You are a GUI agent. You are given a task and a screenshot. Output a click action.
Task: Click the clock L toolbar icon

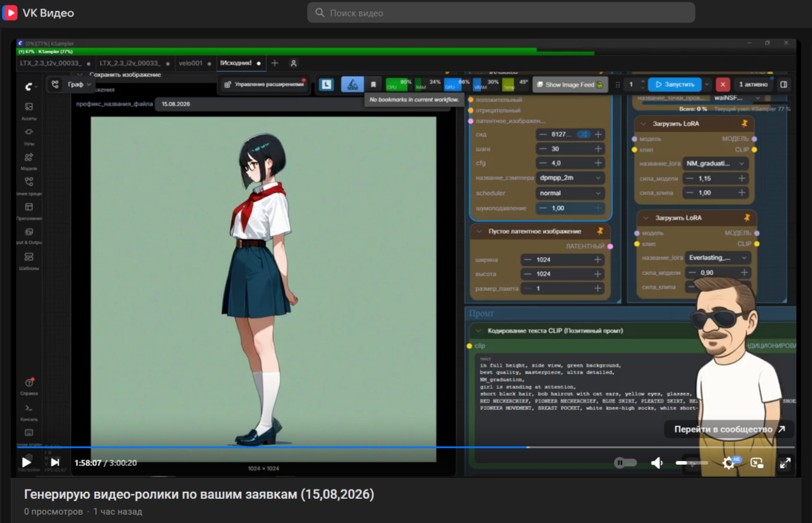(326, 85)
